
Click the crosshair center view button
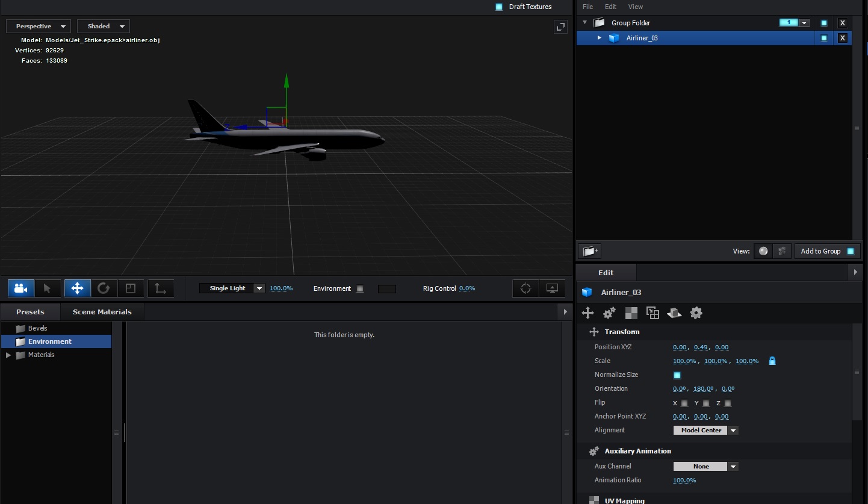coord(525,288)
